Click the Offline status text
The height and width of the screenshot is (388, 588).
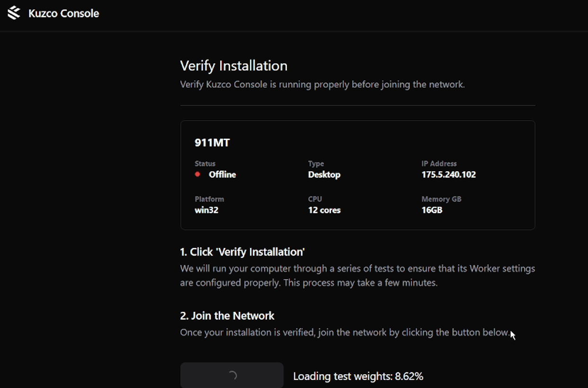coord(223,175)
